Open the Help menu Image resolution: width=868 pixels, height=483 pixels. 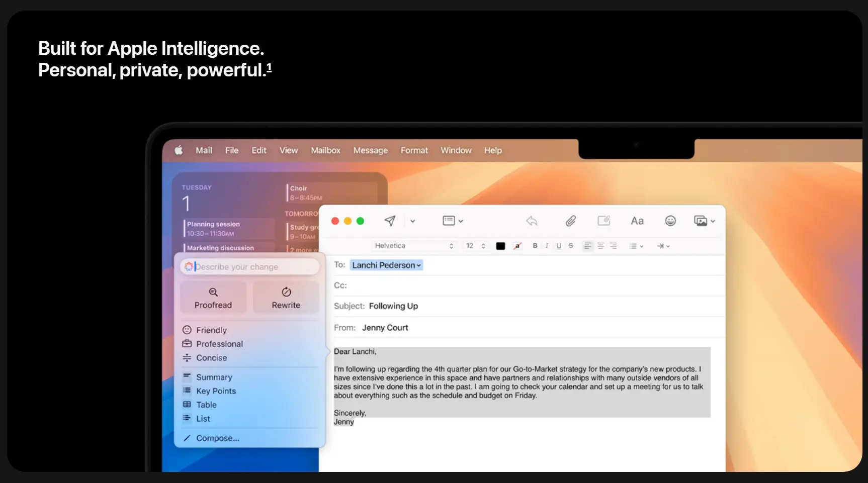(493, 150)
